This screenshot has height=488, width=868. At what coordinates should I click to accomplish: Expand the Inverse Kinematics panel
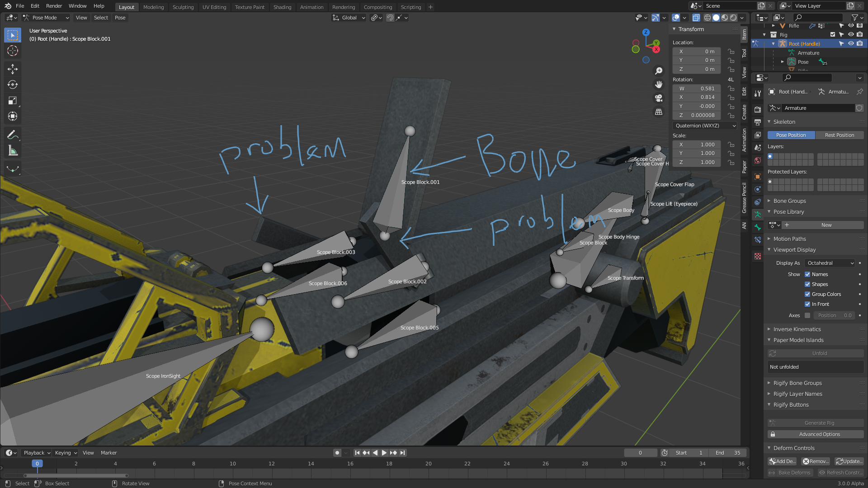coord(797,329)
